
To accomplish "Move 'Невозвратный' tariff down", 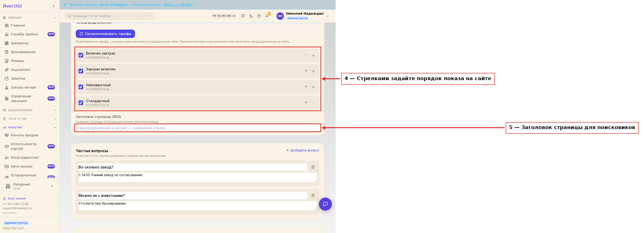I will point(313,87).
